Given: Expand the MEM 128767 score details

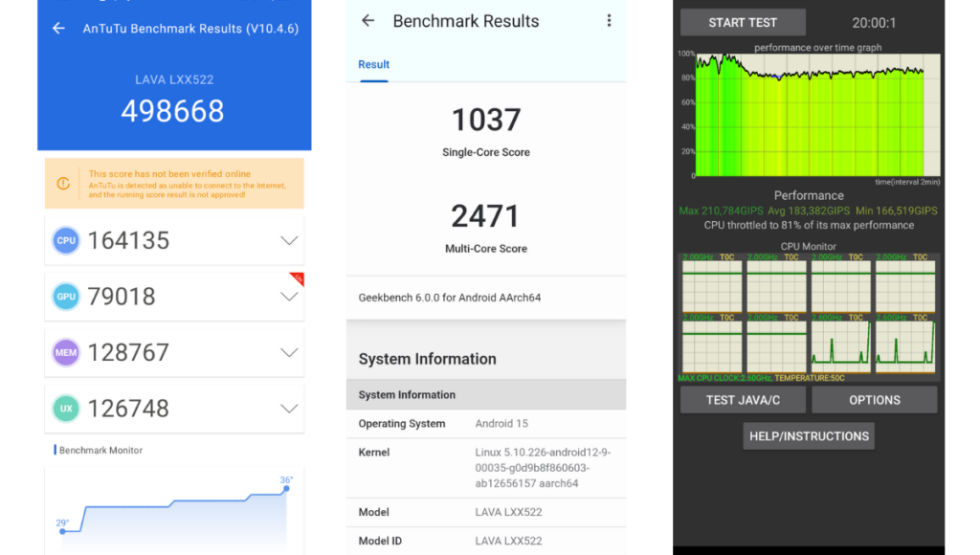Looking at the screenshot, I should click(289, 352).
